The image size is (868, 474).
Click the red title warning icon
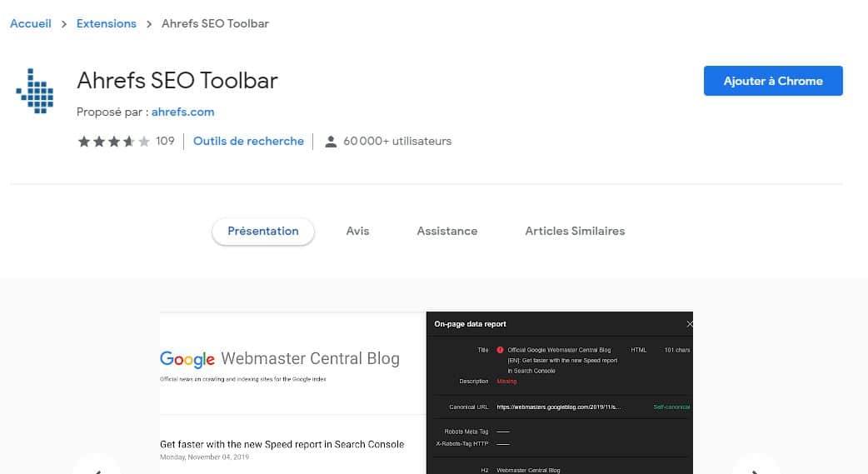click(x=500, y=350)
